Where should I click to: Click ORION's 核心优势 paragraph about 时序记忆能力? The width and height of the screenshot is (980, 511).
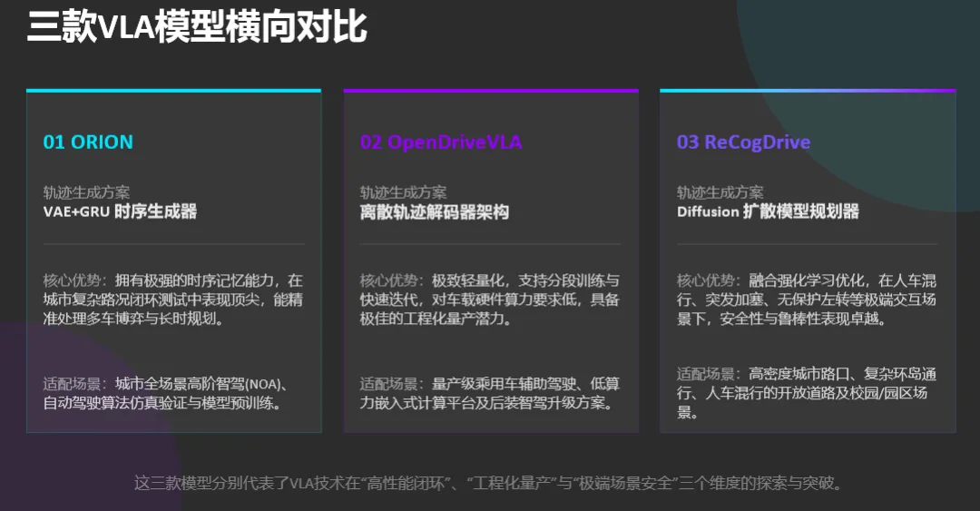point(173,300)
